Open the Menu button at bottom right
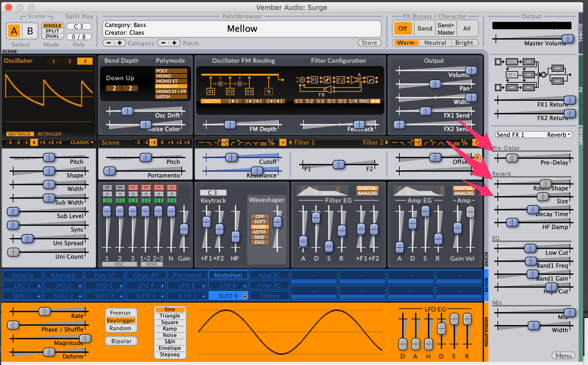The width and height of the screenshot is (588, 365). 563,356
